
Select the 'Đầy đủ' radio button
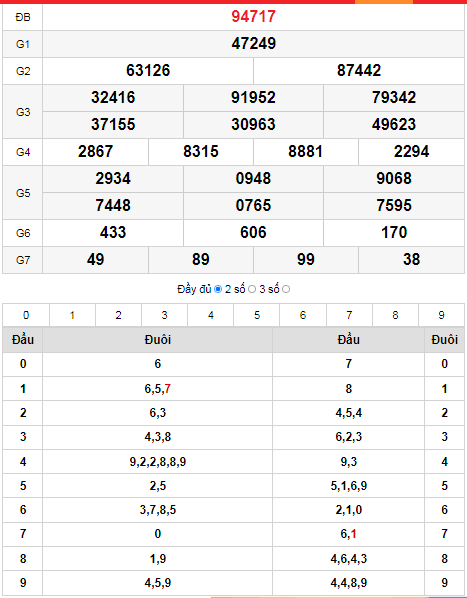(x=218, y=289)
